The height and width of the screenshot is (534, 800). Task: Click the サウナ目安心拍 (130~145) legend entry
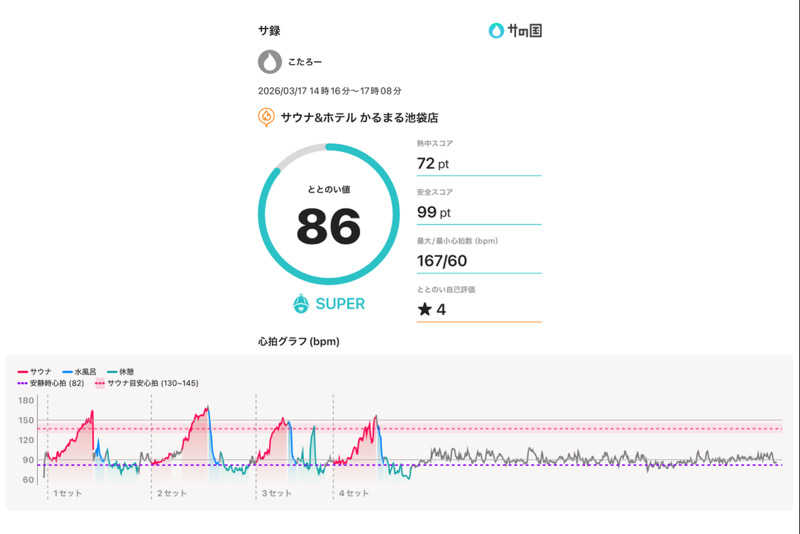pos(147,383)
